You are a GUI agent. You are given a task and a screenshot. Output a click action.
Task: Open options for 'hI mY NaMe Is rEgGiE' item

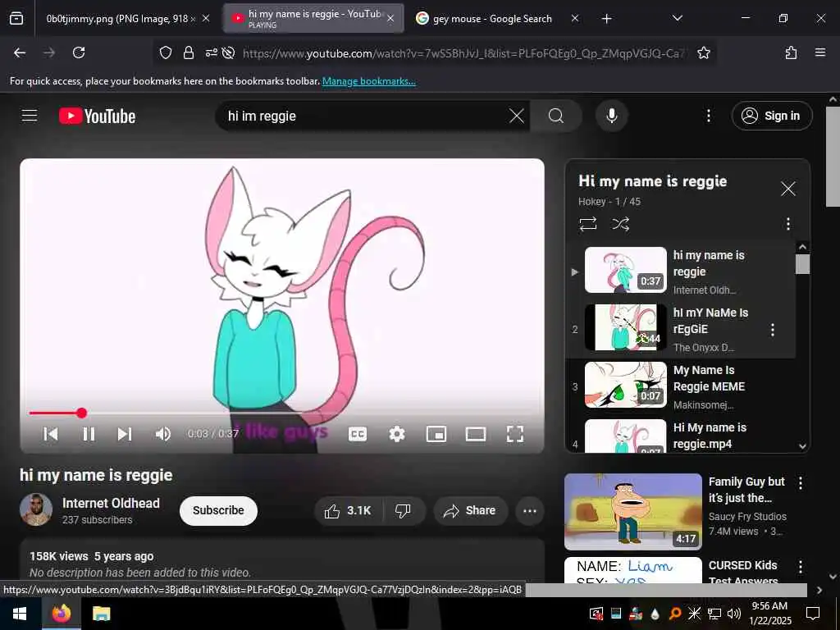tap(772, 330)
